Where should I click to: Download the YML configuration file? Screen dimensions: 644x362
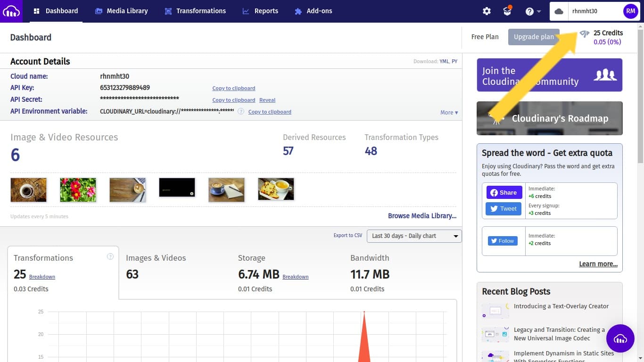tap(444, 61)
